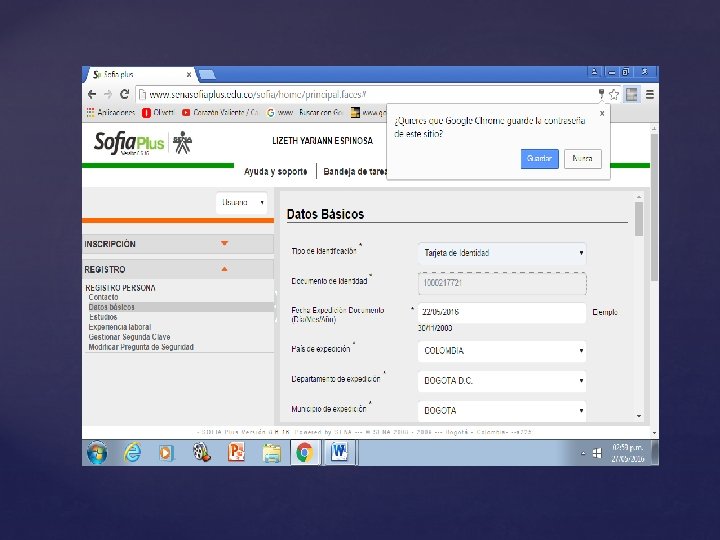Open Aplicaciones apps grid bookmark
This screenshot has width=720, height=540.
(x=111, y=112)
